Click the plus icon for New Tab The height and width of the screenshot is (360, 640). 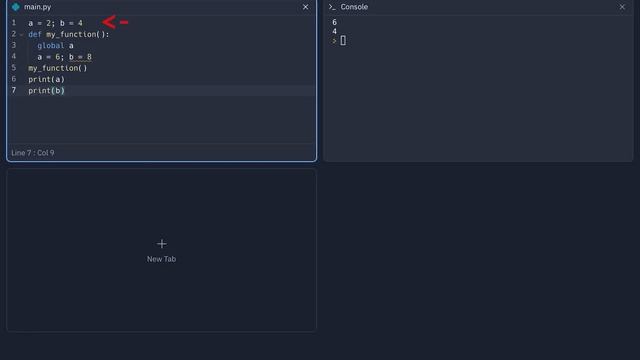coord(162,244)
